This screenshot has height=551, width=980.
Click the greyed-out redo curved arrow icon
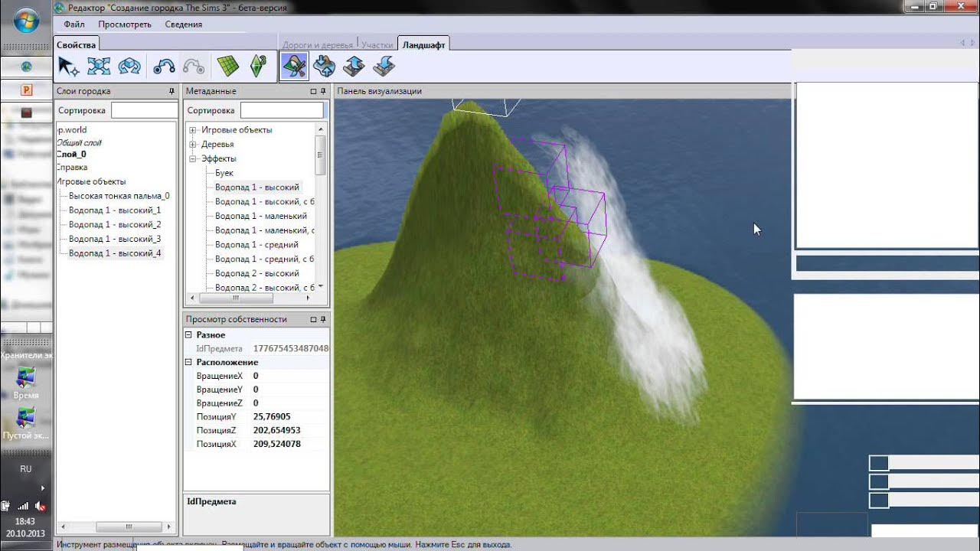tap(194, 67)
